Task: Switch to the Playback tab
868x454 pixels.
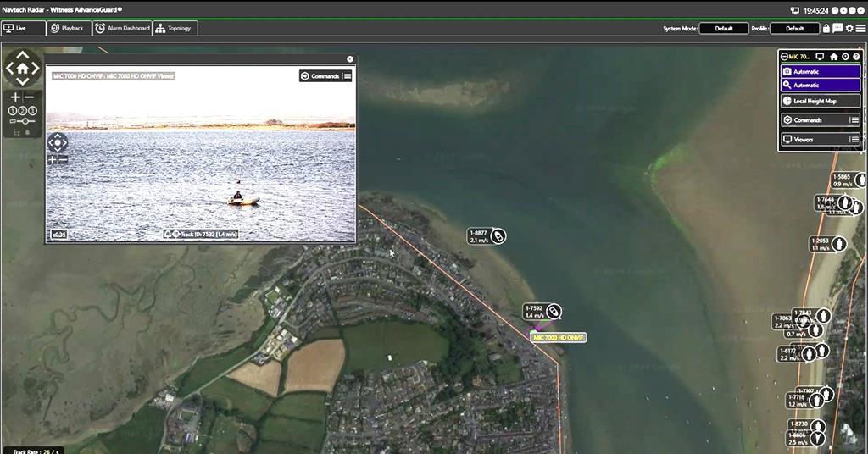Action: coord(67,28)
